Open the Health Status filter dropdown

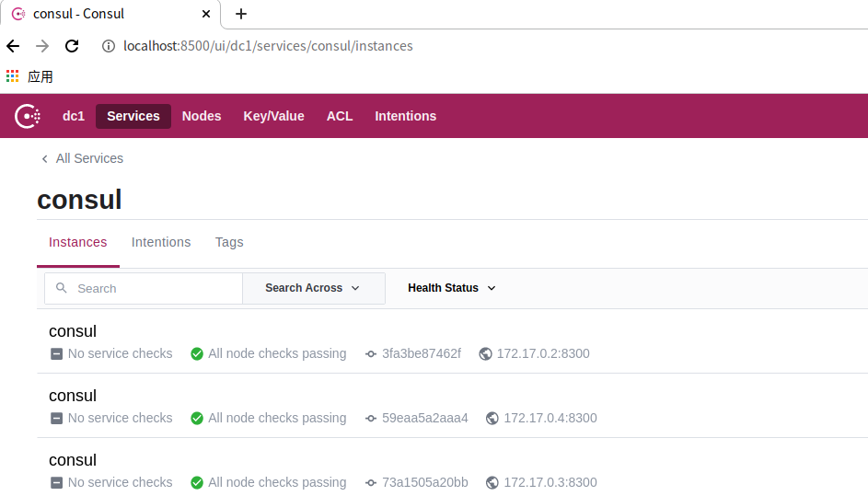pos(452,288)
